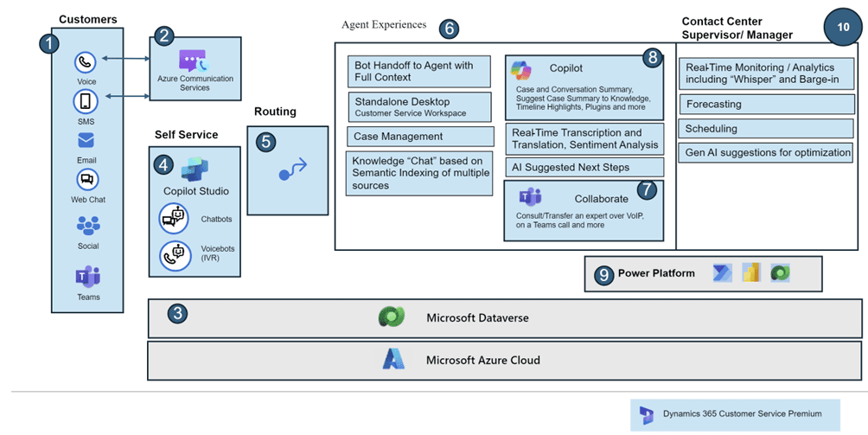Click the Azure logo in the Azure Cloud bar
The height and width of the screenshot is (435, 868).
pyautogui.click(x=393, y=359)
